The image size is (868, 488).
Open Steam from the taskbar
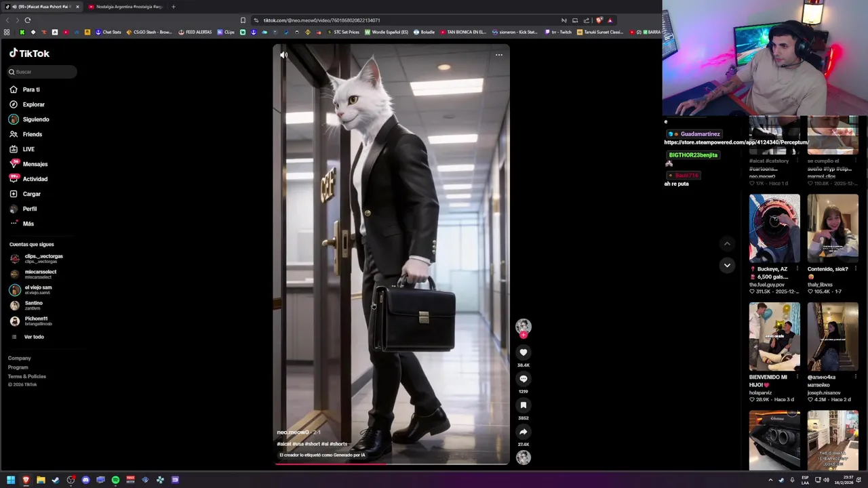(56, 480)
